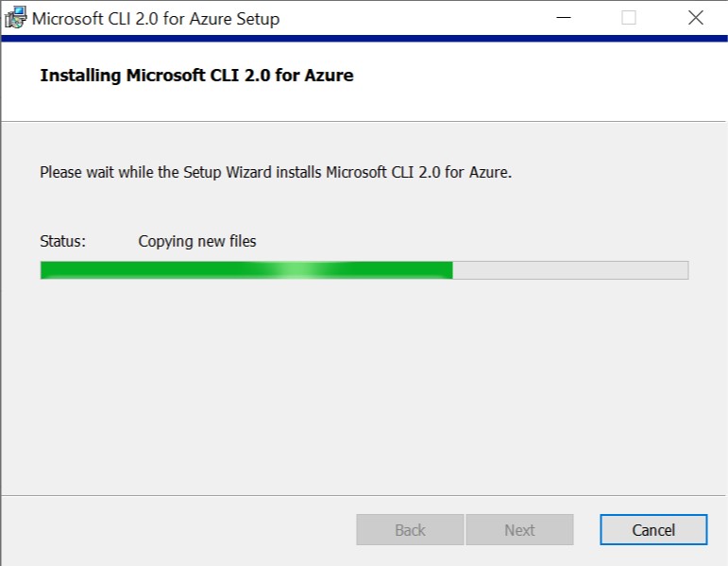This screenshot has height=566, width=728.
Task: Click empty footer area left of Back
Action: click(178, 530)
